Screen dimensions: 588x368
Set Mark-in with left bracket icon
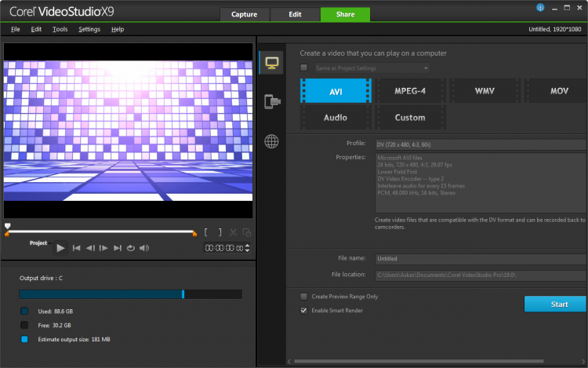tap(205, 232)
